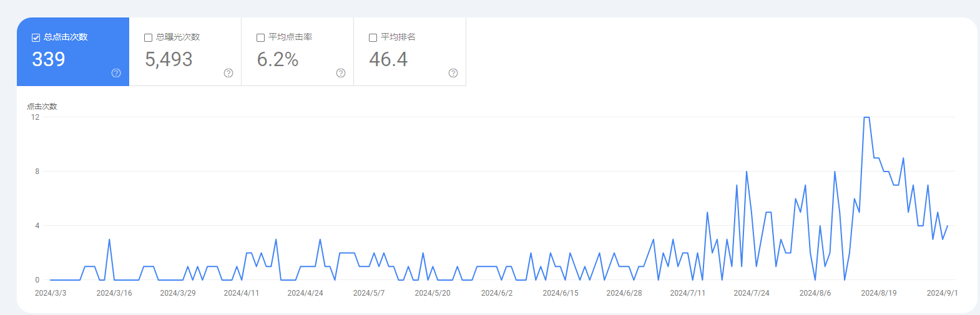Screen dimensions: 980x315
Task: Click the 2024/4/11 date label
Action: (x=242, y=293)
